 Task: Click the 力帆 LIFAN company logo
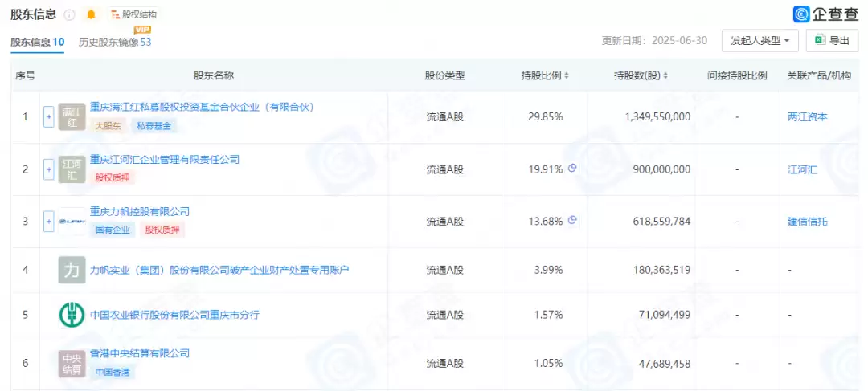tap(72, 222)
